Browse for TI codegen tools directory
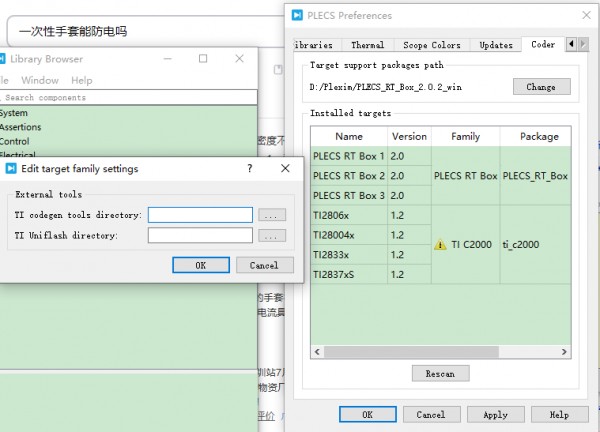This screenshot has height=432, width=600. point(272,215)
